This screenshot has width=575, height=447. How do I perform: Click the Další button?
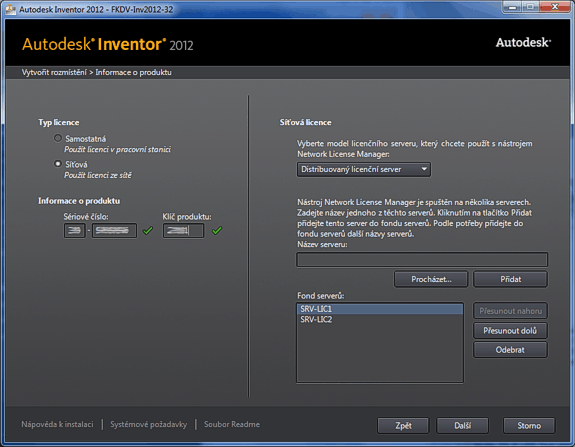[x=462, y=426]
